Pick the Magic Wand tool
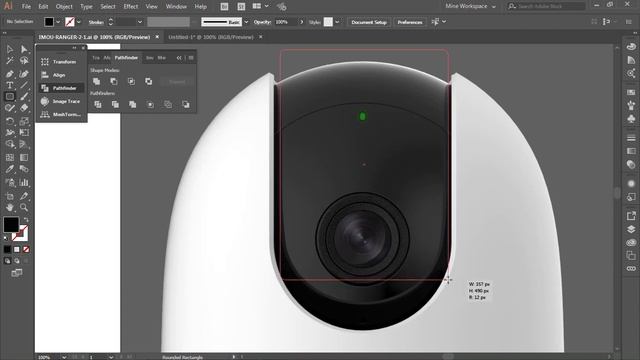 point(10,61)
